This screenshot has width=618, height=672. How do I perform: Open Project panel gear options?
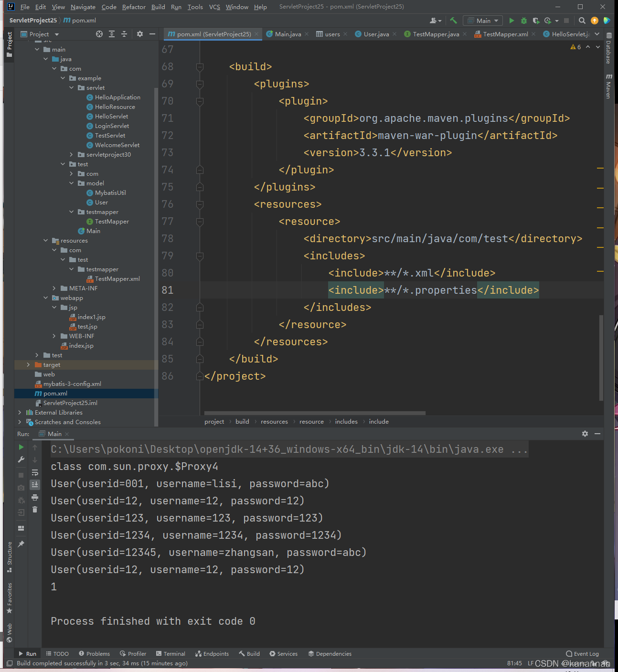point(140,34)
